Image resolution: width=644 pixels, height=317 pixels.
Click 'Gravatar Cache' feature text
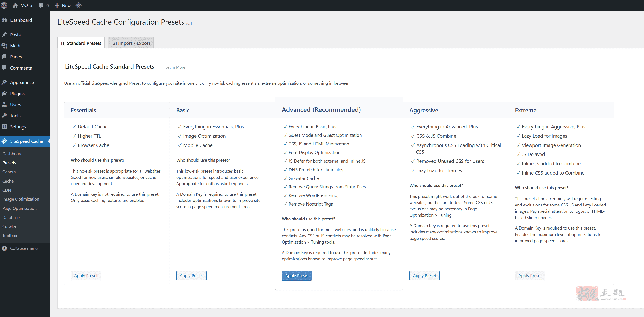pos(304,178)
